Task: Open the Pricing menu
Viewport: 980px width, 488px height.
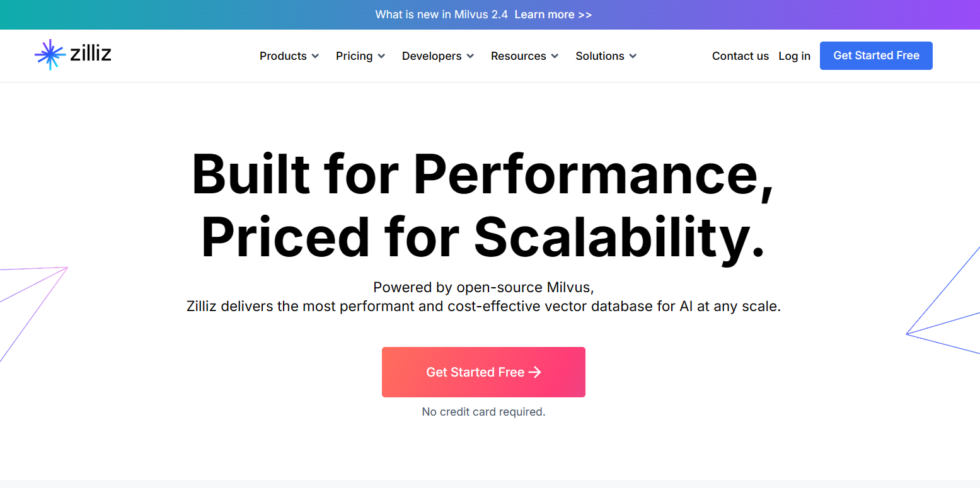Action: (354, 56)
